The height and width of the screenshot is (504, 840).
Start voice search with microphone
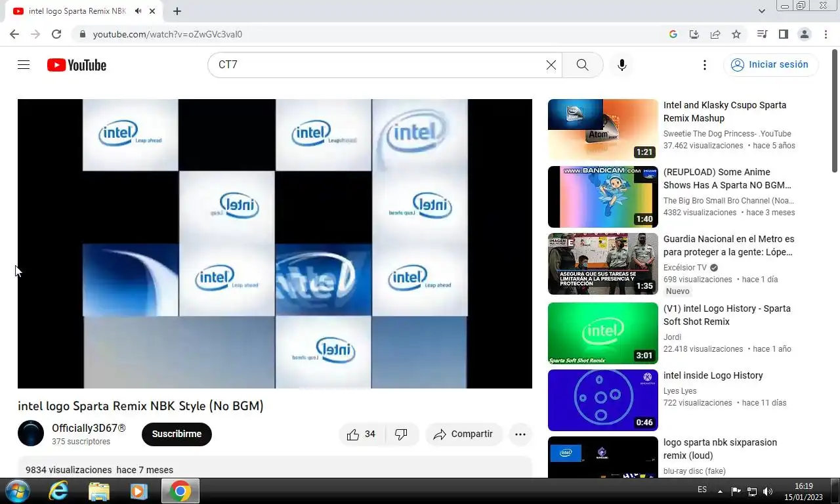622,65
